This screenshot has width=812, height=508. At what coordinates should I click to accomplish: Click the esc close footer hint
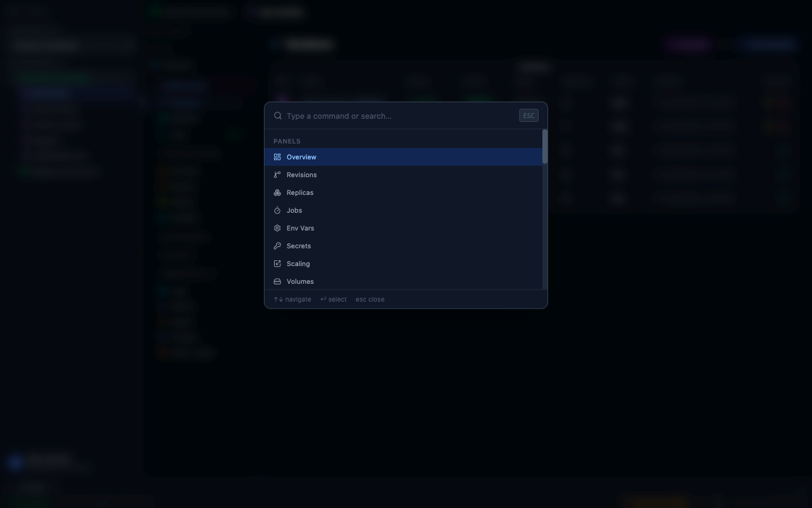coord(370,298)
